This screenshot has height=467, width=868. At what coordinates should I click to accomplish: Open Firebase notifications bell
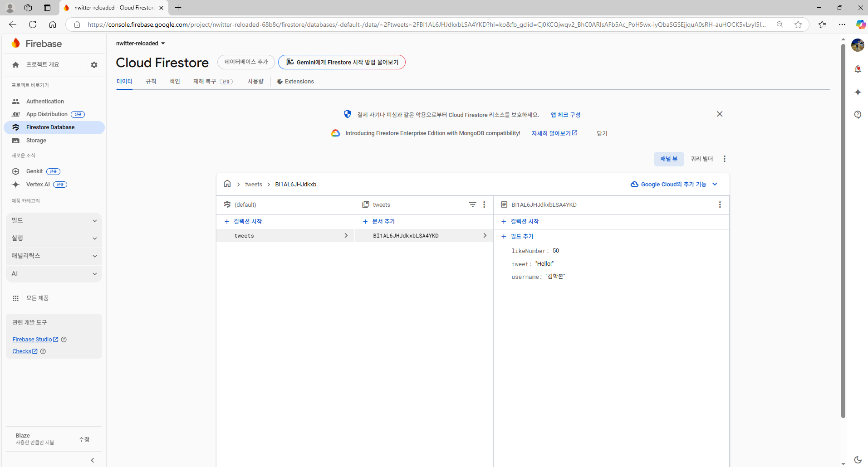tap(858, 69)
